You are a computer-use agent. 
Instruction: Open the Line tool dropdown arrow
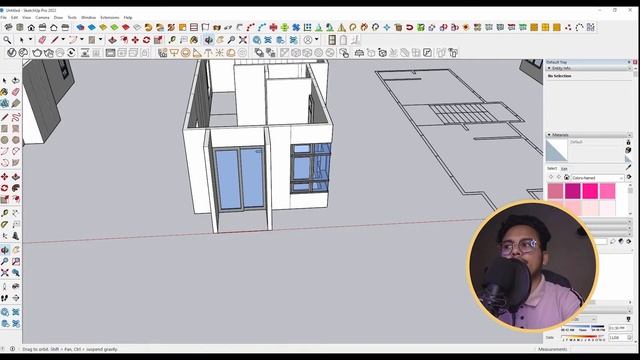click(63, 40)
